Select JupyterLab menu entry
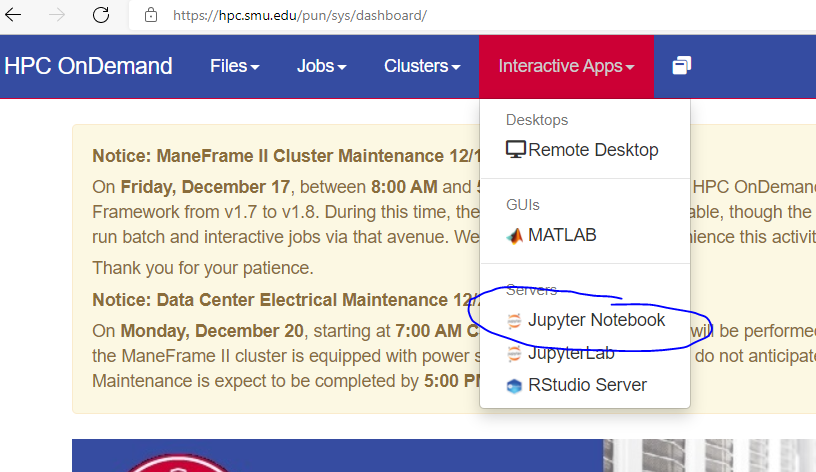Image resolution: width=816 pixels, height=472 pixels. pos(584,353)
